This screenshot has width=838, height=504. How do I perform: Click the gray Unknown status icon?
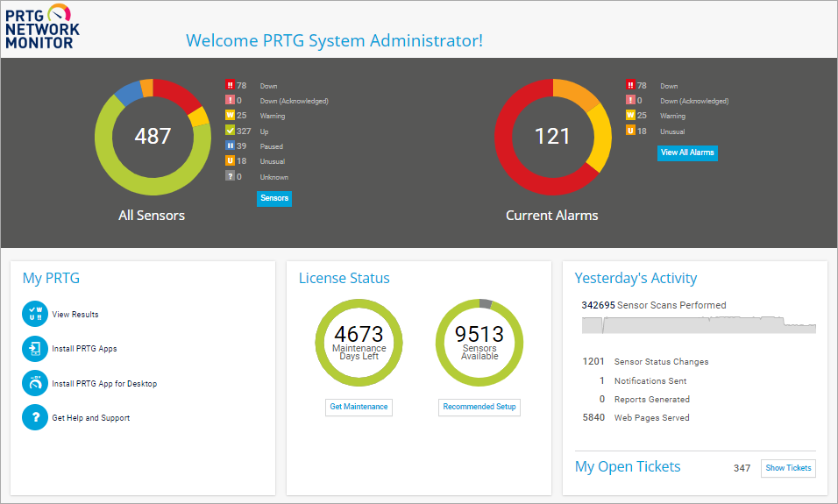[230, 177]
